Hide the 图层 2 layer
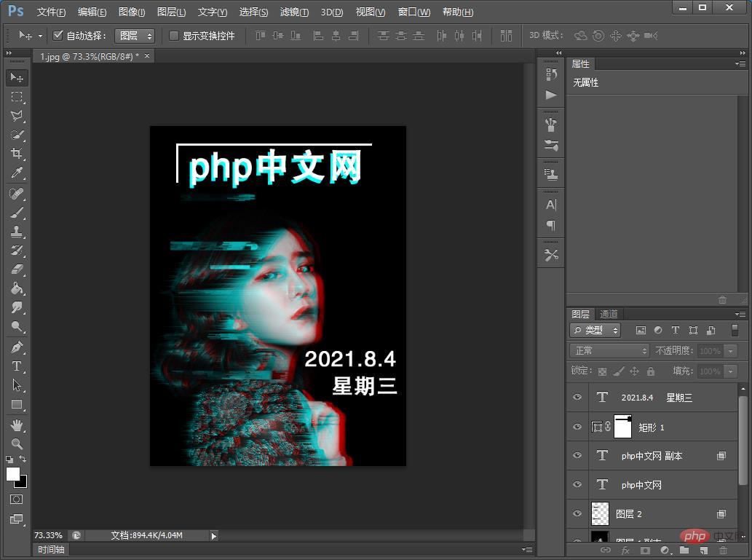 tap(577, 513)
